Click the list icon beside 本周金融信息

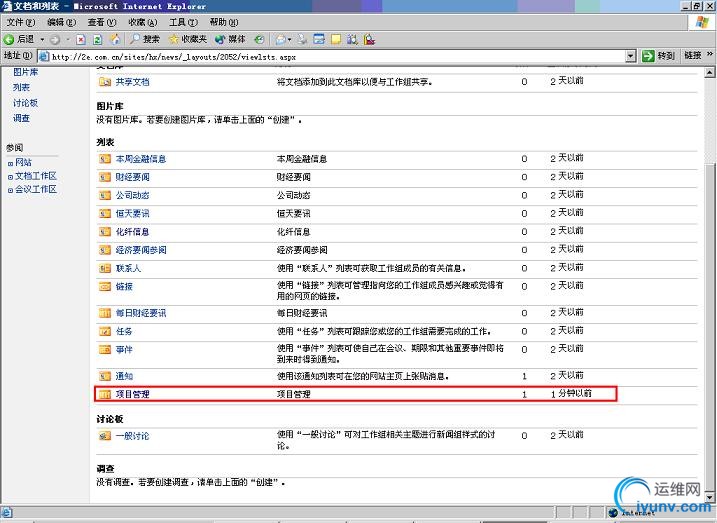point(105,159)
